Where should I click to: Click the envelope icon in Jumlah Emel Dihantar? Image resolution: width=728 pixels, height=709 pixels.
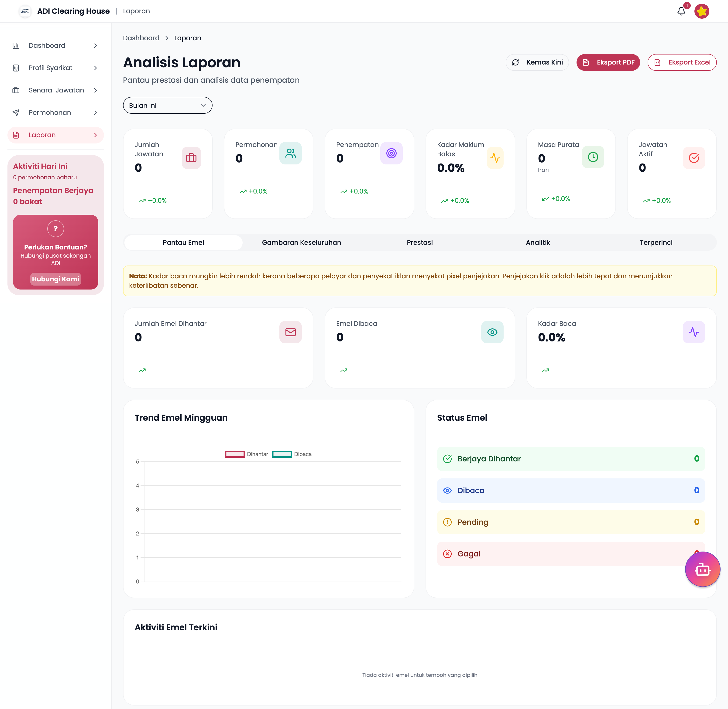tap(290, 332)
